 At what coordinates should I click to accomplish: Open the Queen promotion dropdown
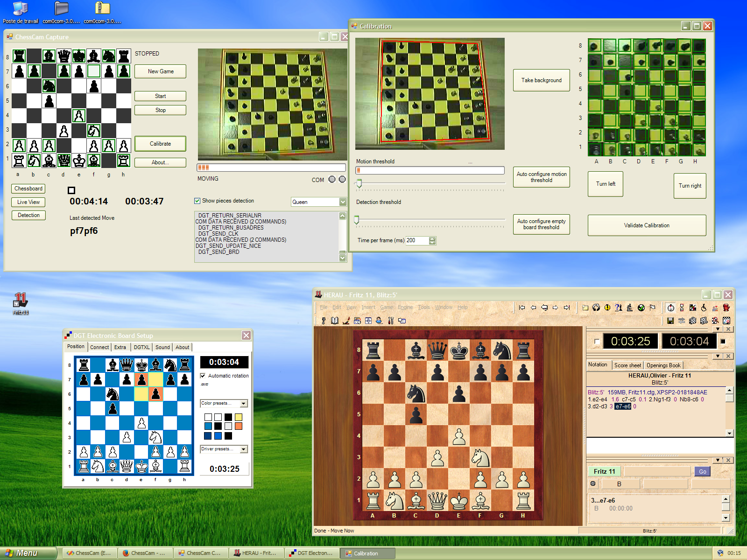tap(343, 202)
